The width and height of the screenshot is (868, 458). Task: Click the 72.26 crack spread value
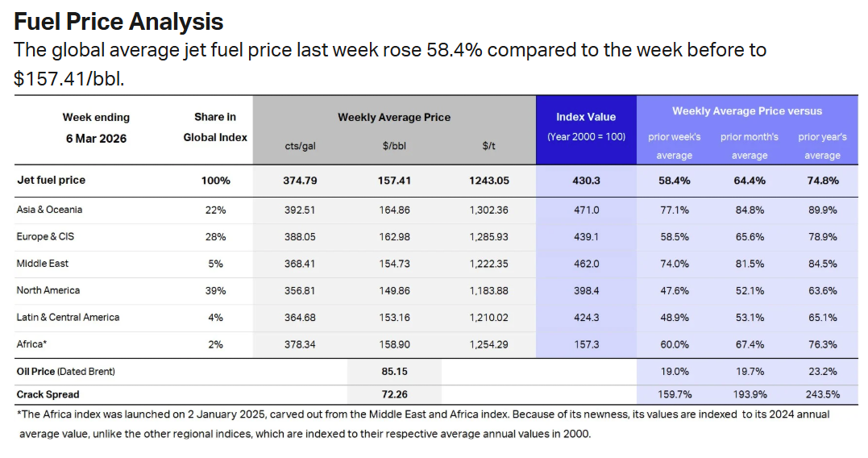coord(394,395)
